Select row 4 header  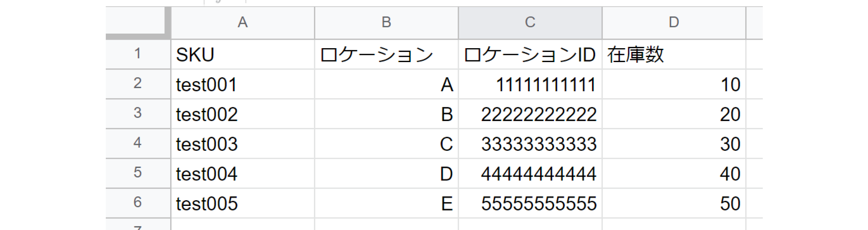[137, 143]
